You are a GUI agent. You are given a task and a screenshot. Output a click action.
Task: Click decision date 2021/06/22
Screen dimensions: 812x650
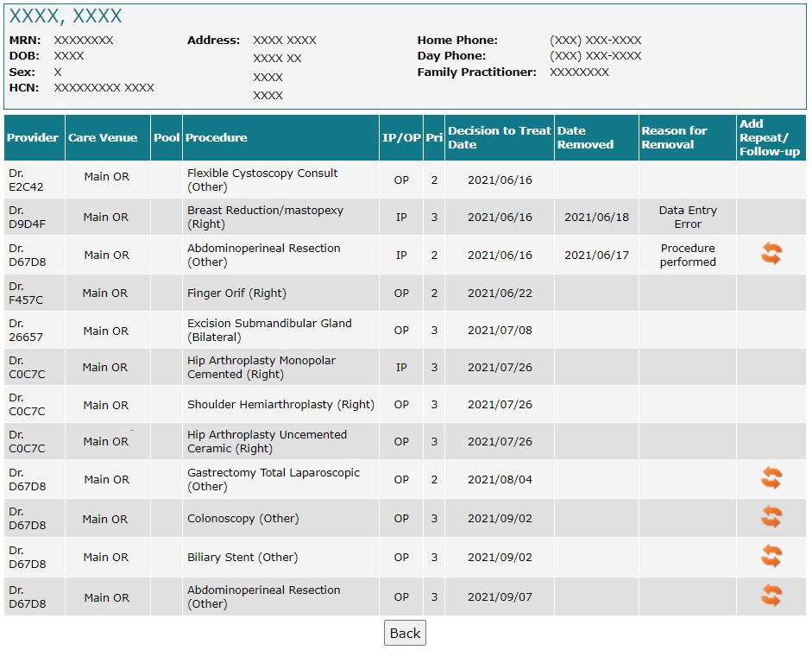coord(500,293)
